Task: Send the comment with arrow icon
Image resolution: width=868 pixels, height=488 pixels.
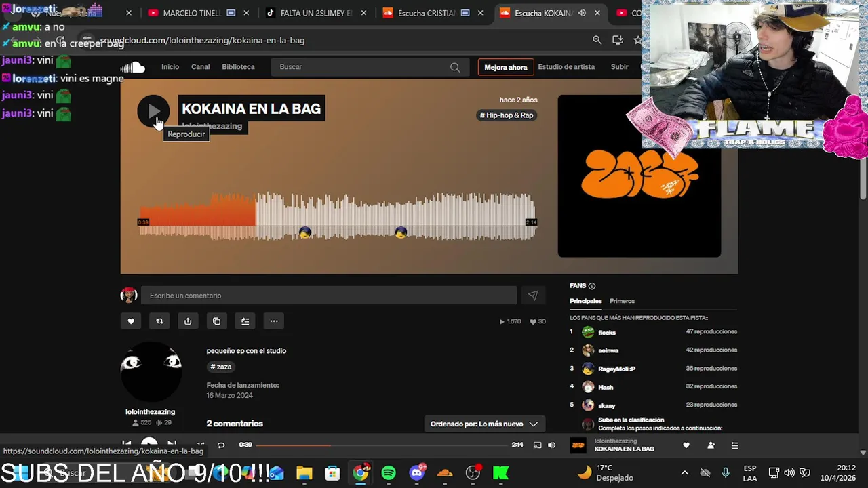Action: [x=532, y=296]
